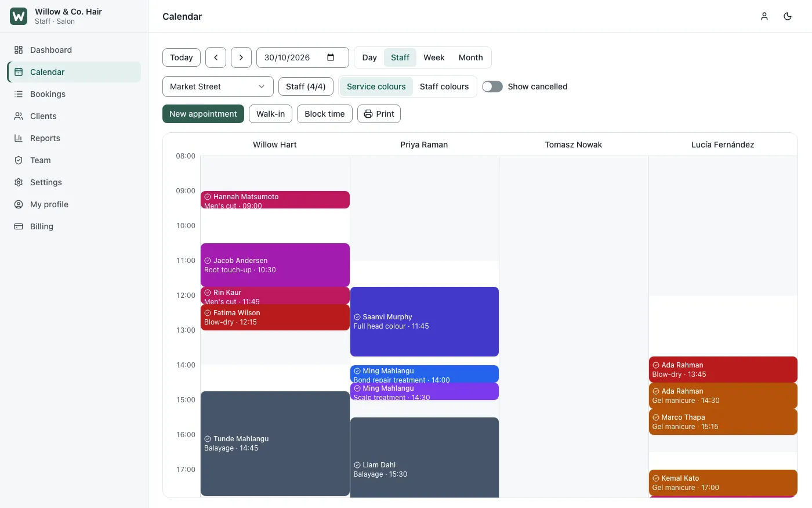The image size is (812, 508).
Task: Open Settings from sidebar
Action: (74, 182)
